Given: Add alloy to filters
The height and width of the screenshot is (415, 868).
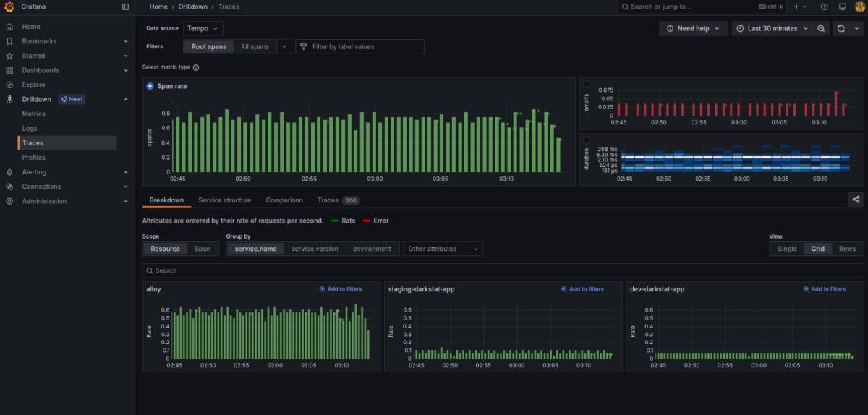Looking at the screenshot, I should (340, 289).
